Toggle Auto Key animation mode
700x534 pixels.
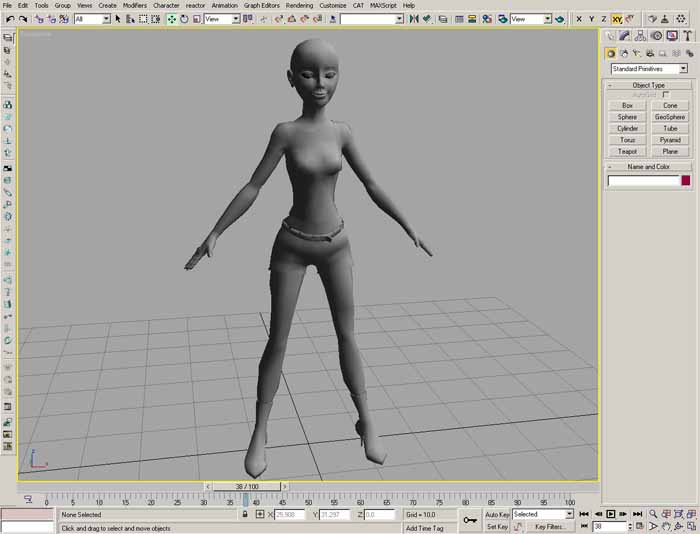[x=497, y=514]
